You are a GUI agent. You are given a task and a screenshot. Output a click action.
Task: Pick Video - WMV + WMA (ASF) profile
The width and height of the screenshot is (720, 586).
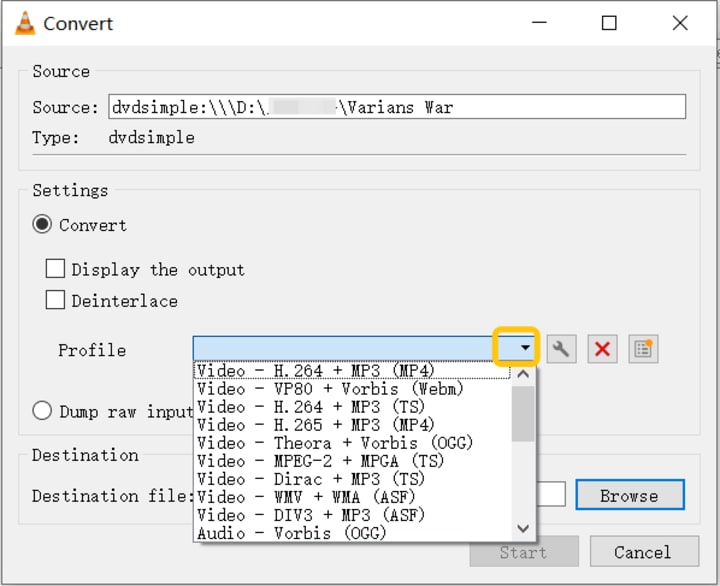pos(352,497)
